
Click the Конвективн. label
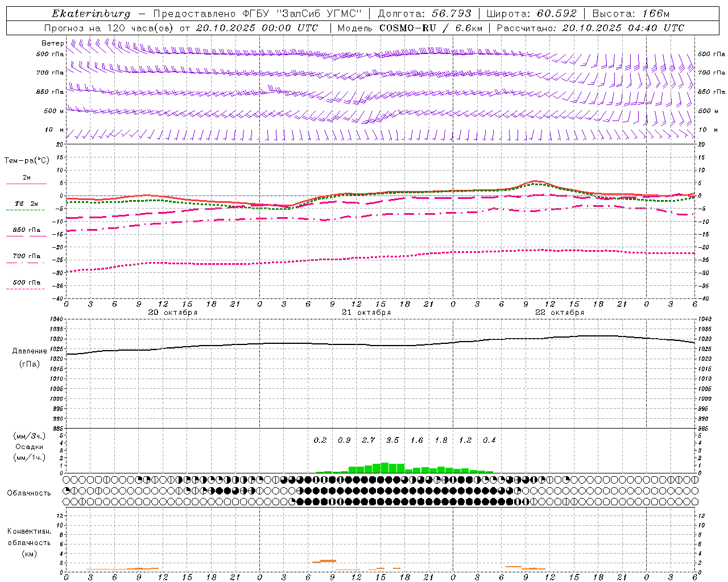[x=29, y=531]
